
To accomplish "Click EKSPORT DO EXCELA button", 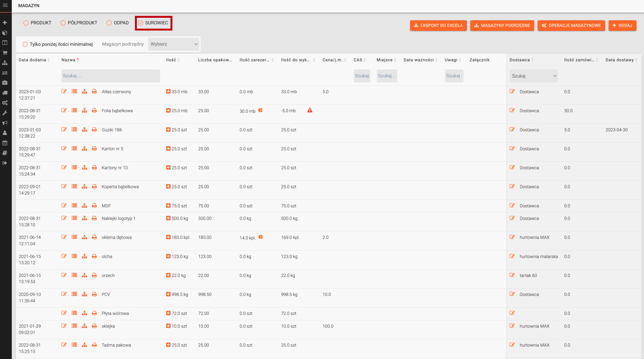I will (438, 26).
